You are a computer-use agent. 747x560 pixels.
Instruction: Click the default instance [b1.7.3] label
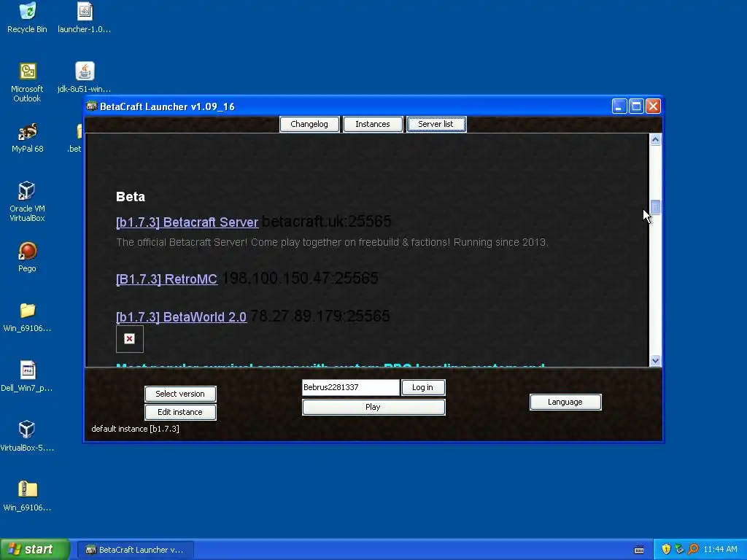[x=135, y=429]
